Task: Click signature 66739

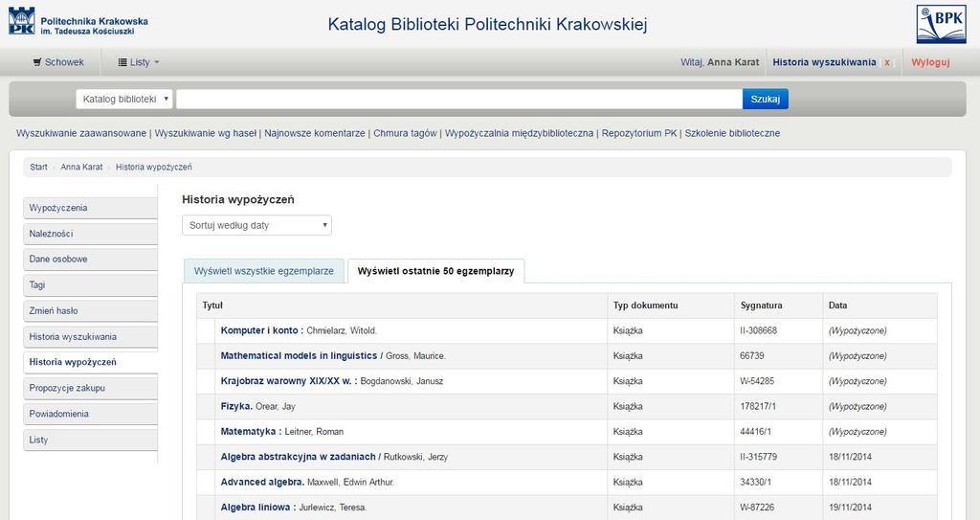Action: point(752,355)
